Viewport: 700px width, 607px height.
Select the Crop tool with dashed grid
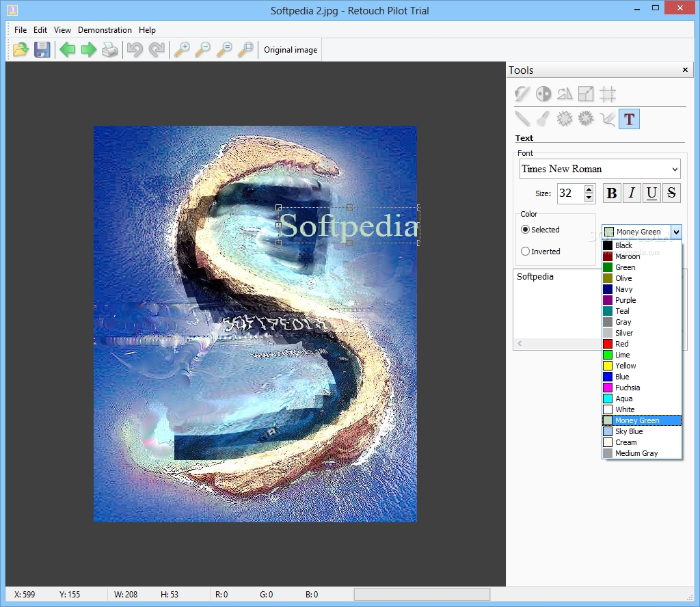608,94
